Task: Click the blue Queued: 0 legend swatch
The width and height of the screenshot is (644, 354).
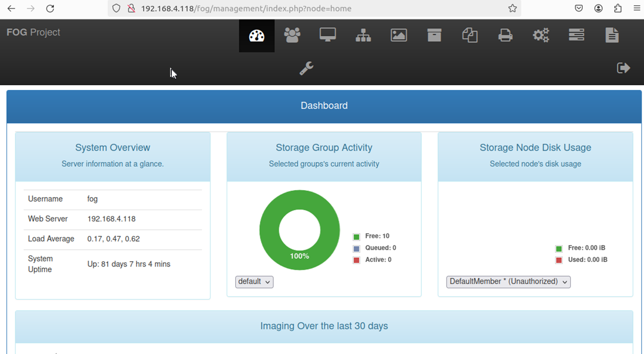Action: coord(357,249)
